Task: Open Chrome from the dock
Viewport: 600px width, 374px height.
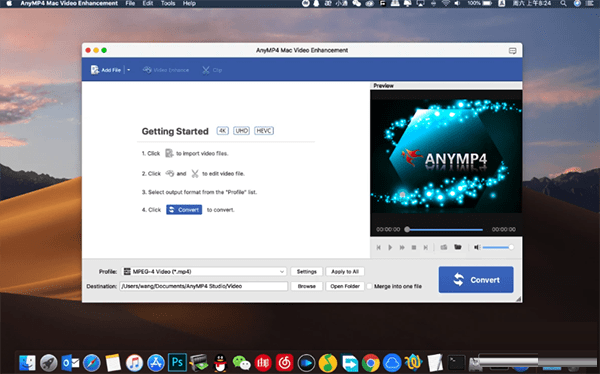Action: click(371, 363)
